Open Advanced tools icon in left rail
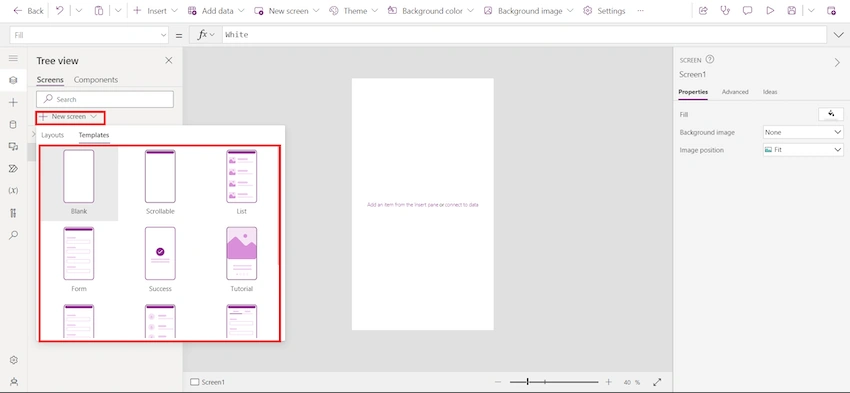This screenshot has width=850, height=393. pyautogui.click(x=14, y=213)
